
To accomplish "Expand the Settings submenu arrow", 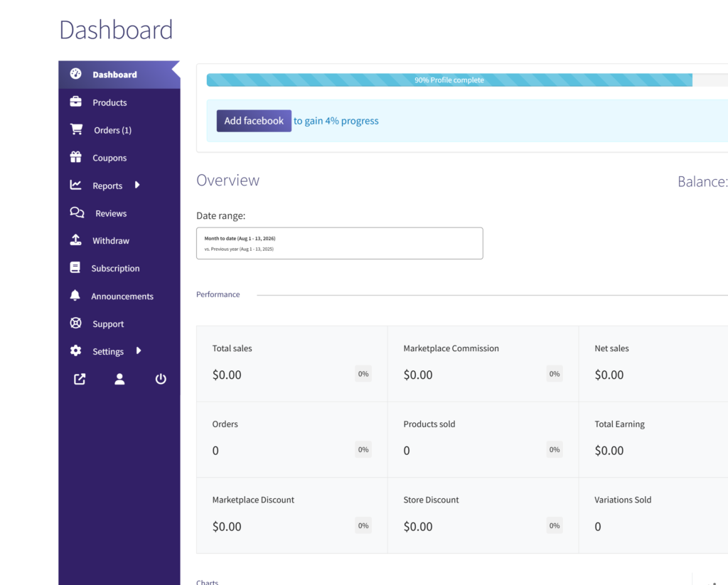I will click(x=139, y=350).
